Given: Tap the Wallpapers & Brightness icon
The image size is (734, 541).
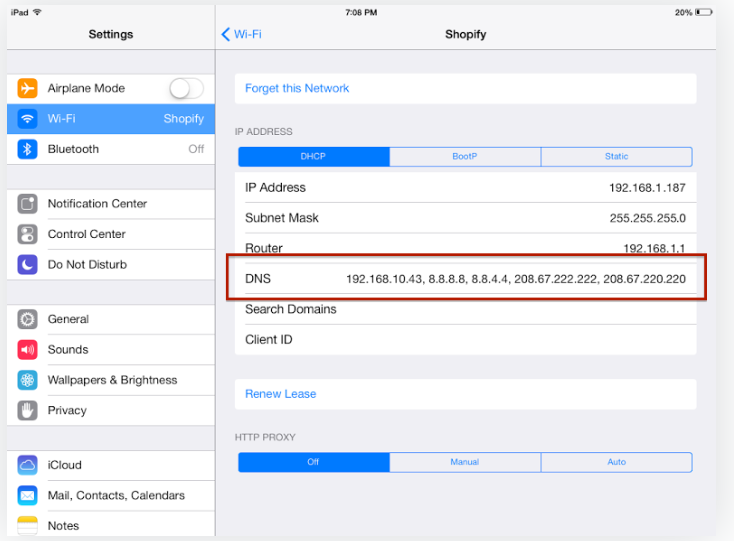Looking at the screenshot, I should pyautogui.click(x=27, y=380).
